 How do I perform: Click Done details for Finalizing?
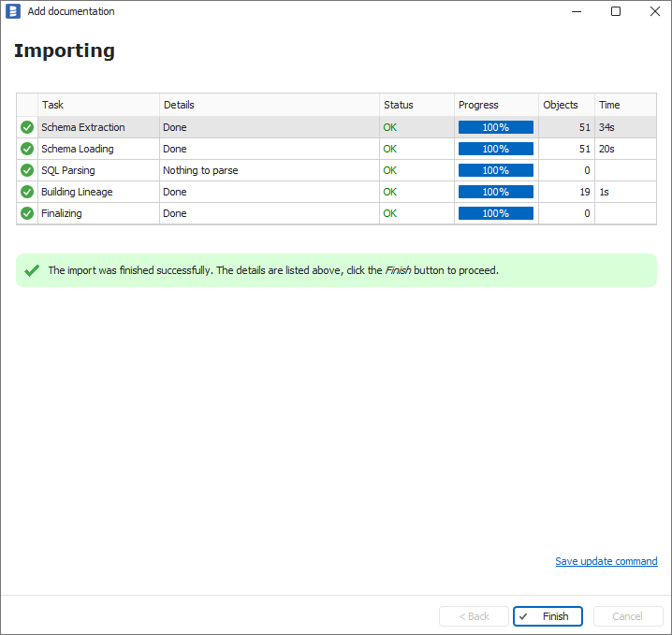[x=175, y=213]
